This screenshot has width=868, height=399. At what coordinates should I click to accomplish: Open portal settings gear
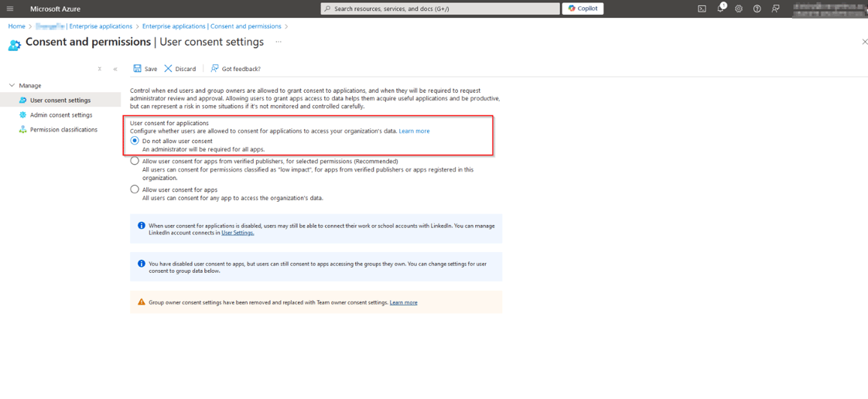(739, 9)
